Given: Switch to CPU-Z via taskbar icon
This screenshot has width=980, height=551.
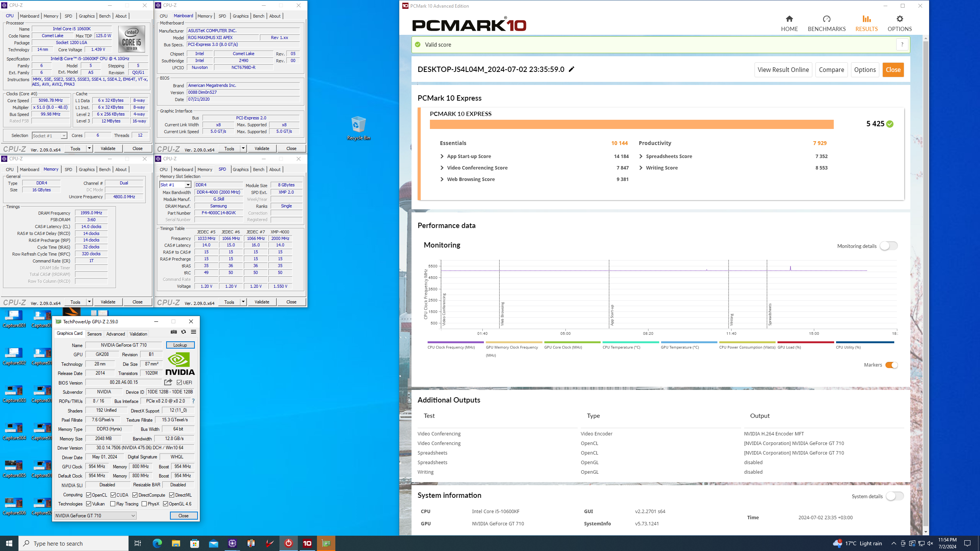Looking at the screenshot, I should (x=232, y=543).
